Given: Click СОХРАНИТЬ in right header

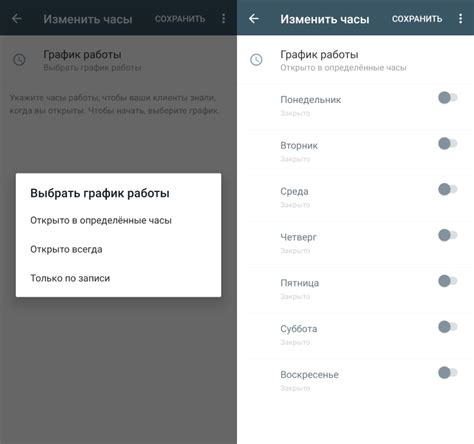Looking at the screenshot, I should [x=417, y=19].
